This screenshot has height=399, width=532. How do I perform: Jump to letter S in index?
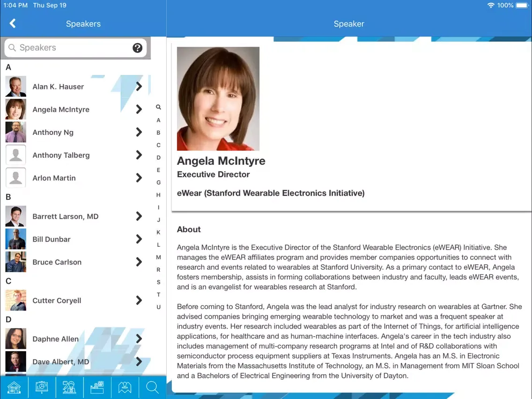pyautogui.click(x=158, y=282)
